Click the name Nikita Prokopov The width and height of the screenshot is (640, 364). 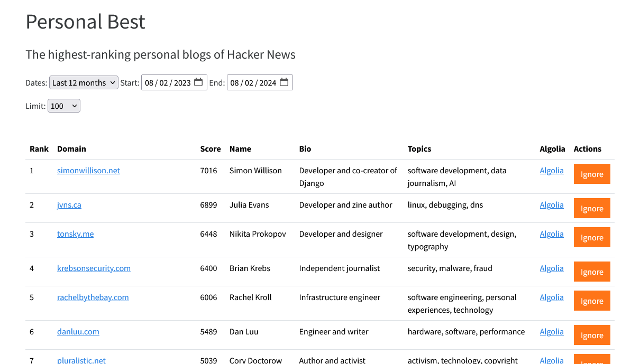coord(258,234)
